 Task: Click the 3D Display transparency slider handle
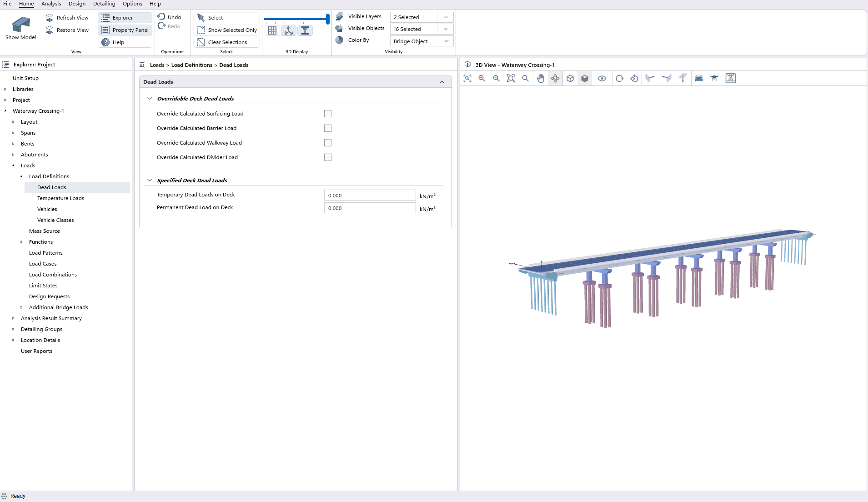(x=328, y=19)
